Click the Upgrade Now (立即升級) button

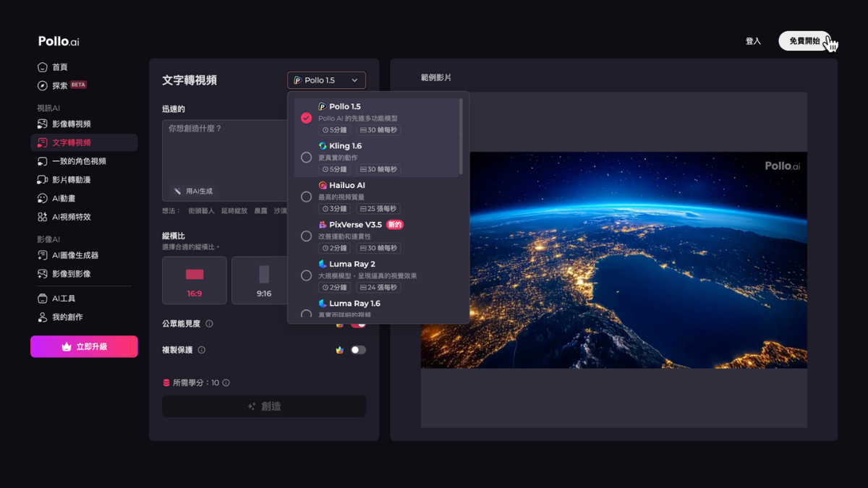pyautogui.click(x=84, y=347)
